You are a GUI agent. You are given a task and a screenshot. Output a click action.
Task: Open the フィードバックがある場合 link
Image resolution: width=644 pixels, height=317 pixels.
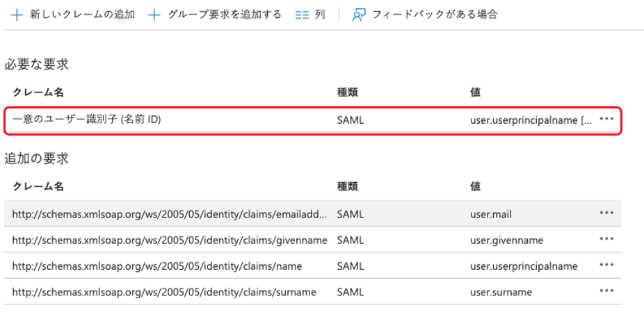[x=435, y=15]
